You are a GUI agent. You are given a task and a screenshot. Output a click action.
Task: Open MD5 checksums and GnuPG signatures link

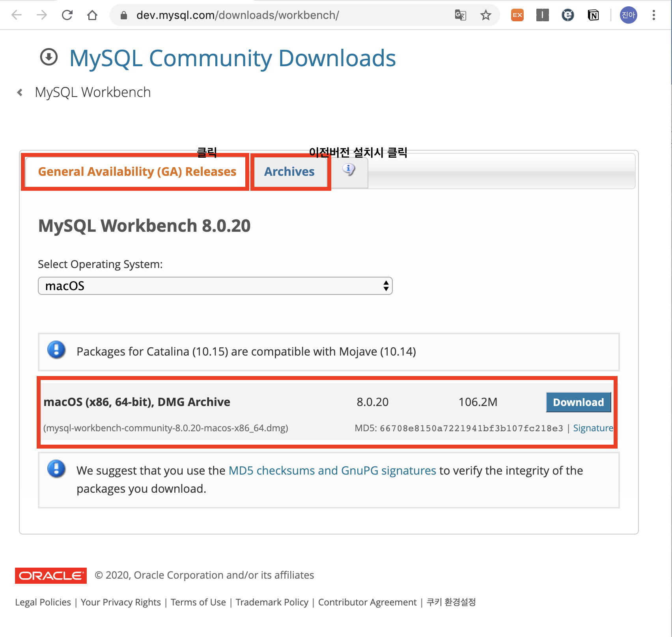[332, 471]
